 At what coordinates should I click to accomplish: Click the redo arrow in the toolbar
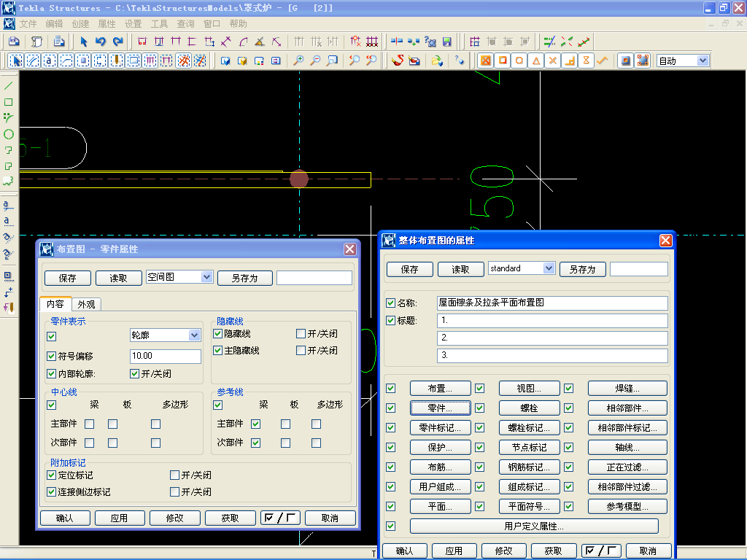[x=117, y=42]
